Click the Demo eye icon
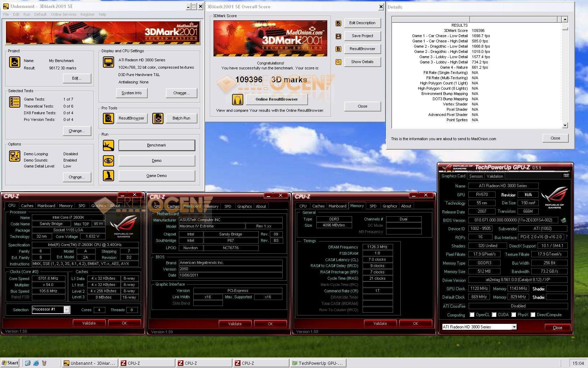This screenshot has width=588, height=368. coord(108,161)
